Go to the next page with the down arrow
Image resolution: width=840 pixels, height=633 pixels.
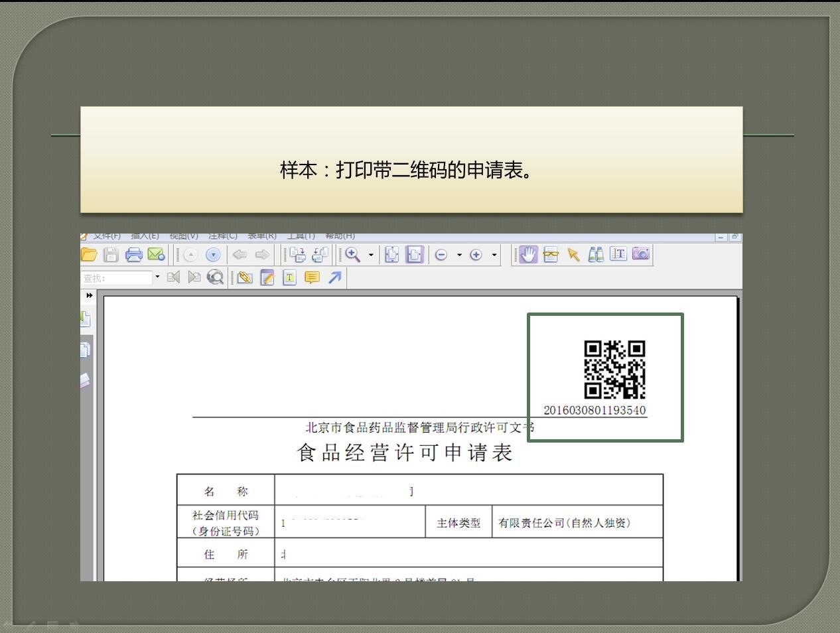[x=213, y=255]
